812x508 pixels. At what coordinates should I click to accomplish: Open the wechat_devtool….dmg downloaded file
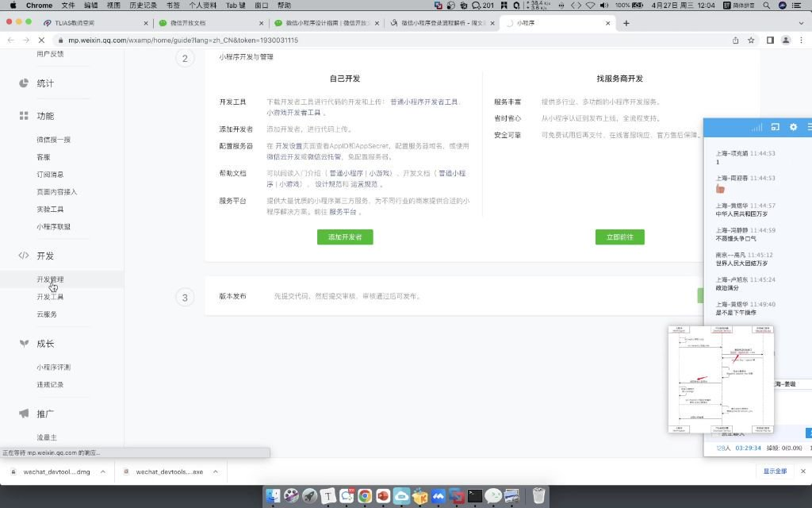56,471
